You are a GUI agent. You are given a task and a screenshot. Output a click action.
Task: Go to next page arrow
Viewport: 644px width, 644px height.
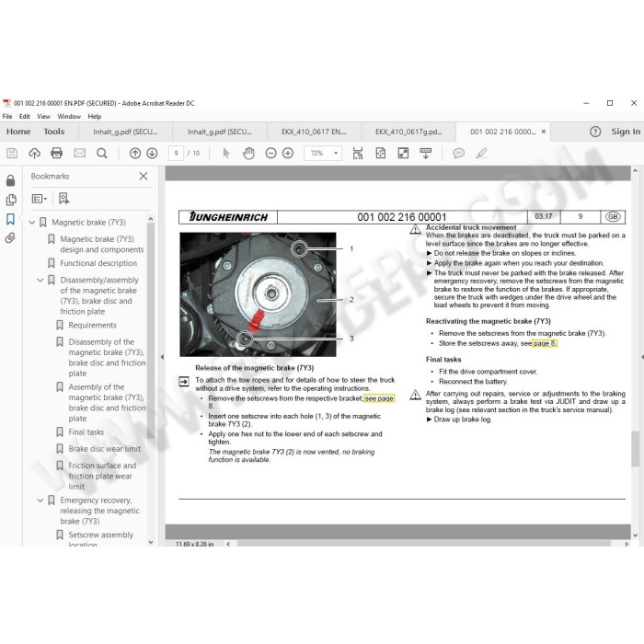(x=152, y=154)
